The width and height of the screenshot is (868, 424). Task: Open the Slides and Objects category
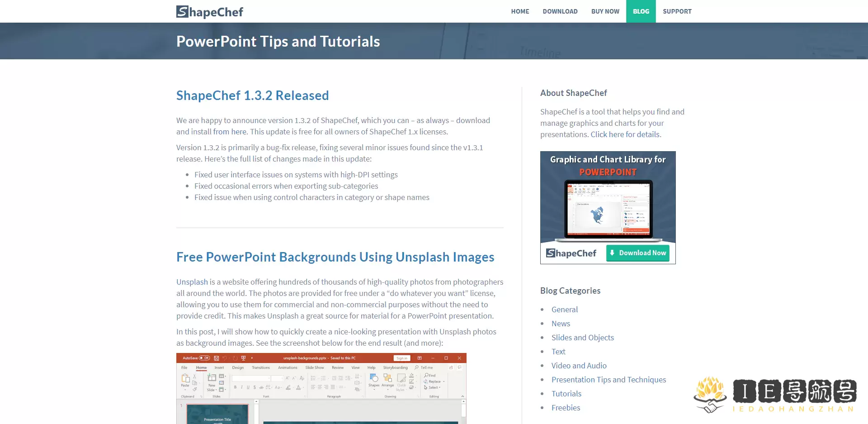[583, 338]
